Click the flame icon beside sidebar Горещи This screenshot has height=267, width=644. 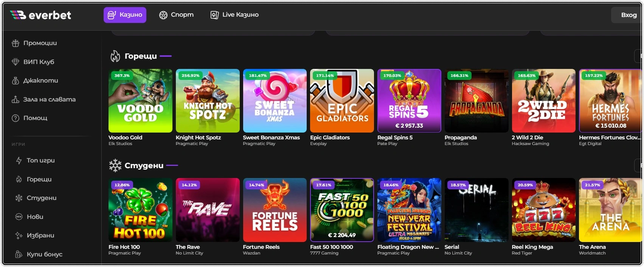pos(19,179)
